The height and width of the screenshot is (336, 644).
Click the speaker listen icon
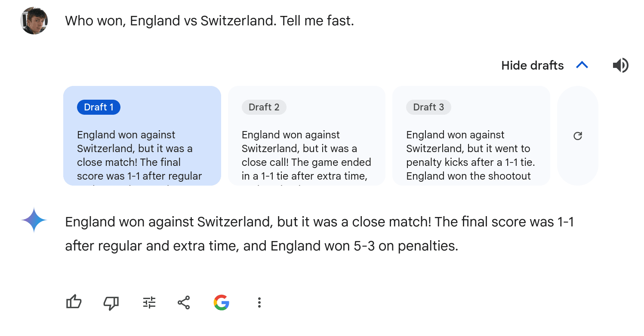pos(620,65)
